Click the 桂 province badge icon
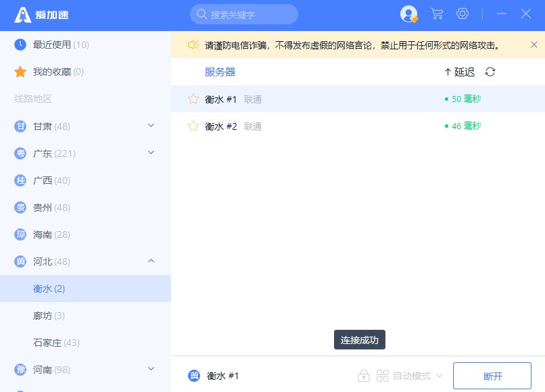 click(x=20, y=180)
